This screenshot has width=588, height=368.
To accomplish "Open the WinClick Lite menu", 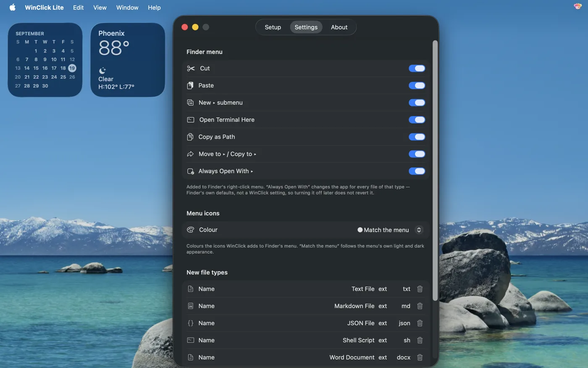I will tap(44, 7).
